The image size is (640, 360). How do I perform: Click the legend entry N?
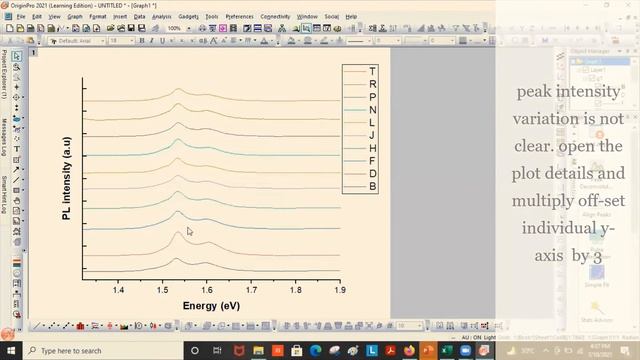[360, 110]
